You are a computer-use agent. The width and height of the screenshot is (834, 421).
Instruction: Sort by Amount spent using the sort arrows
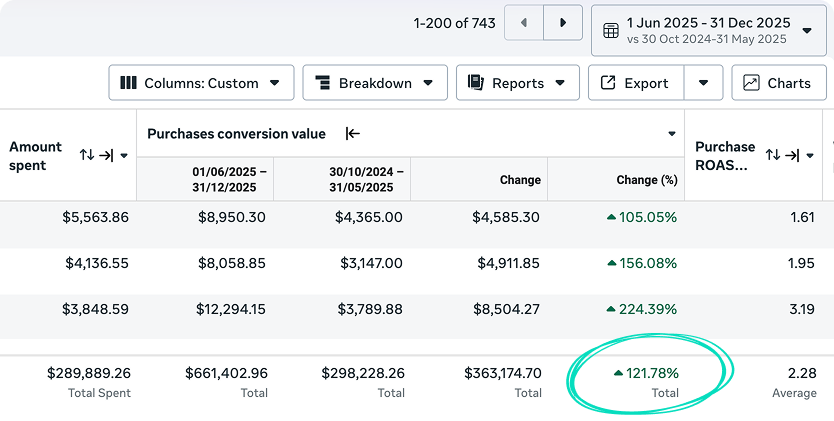click(x=87, y=155)
